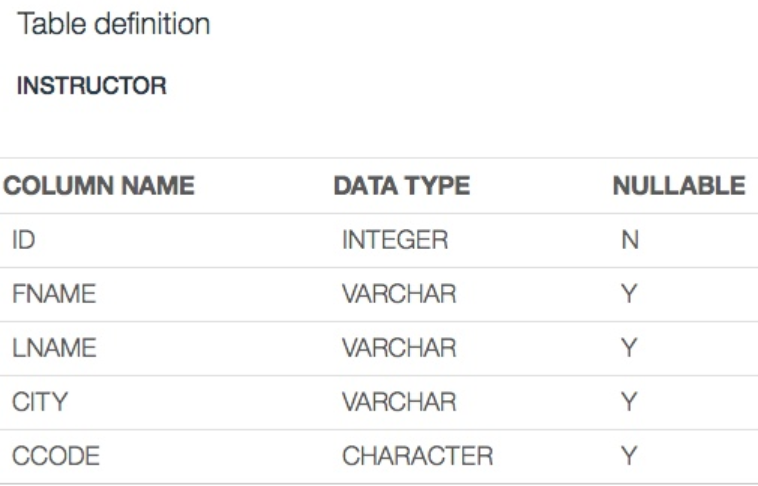Click VARCHAR type in CITY row
The image size is (758, 486).
point(399,402)
